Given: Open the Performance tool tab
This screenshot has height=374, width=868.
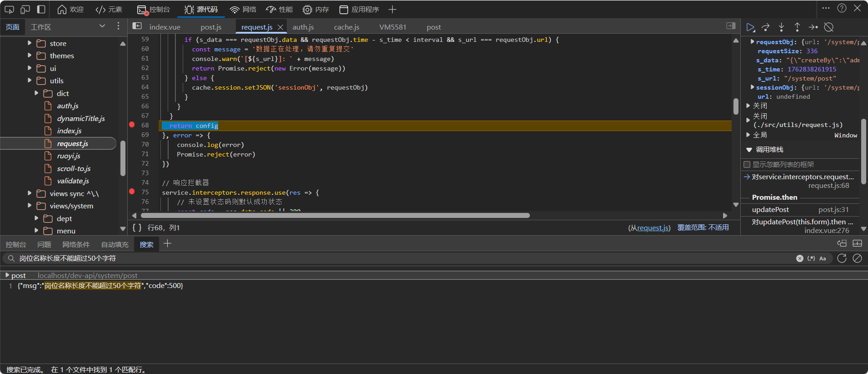Looking at the screenshot, I should click(279, 9).
